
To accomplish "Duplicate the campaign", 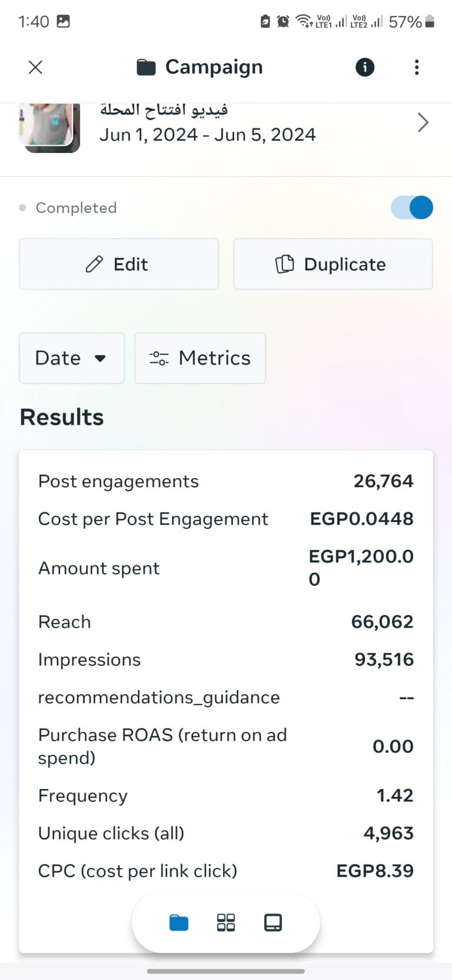I will [333, 264].
